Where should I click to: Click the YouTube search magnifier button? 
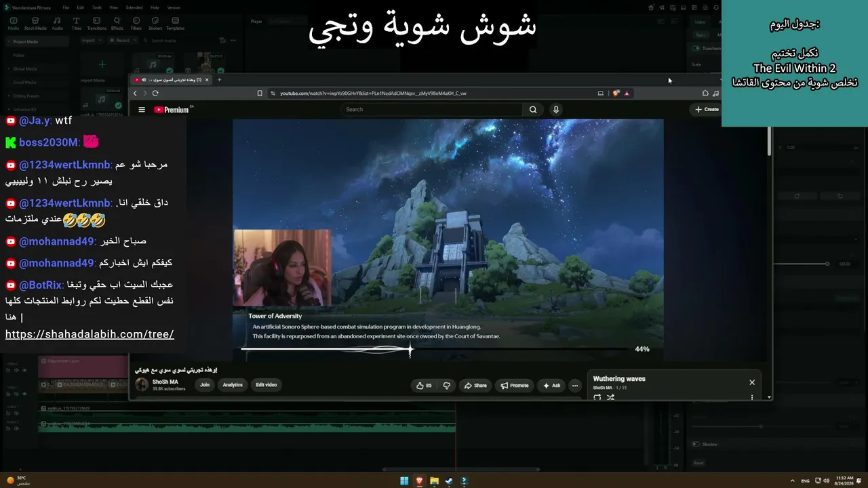click(x=533, y=109)
